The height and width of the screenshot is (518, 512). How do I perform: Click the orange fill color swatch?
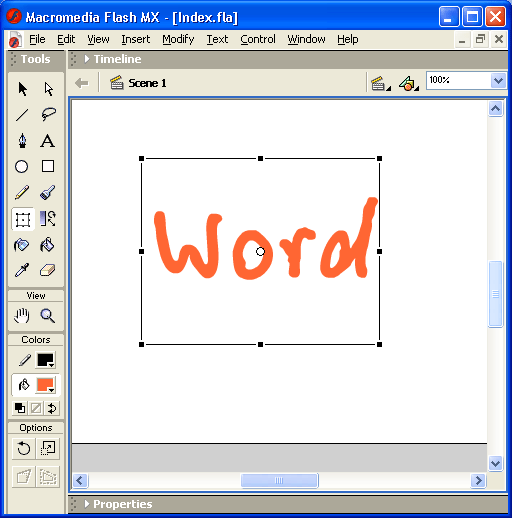46,385
